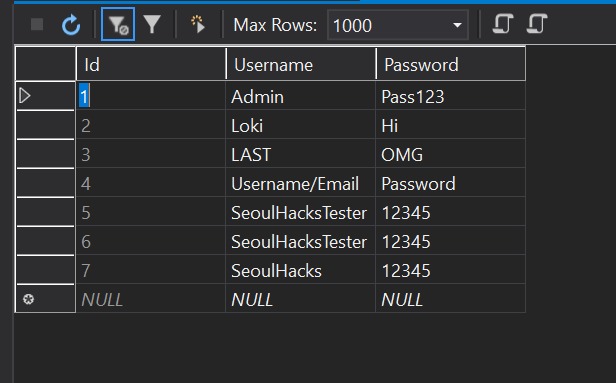
Task: Select the row header of SeoulHacks row
Action: pyautogui.click(x=45, y=270)
